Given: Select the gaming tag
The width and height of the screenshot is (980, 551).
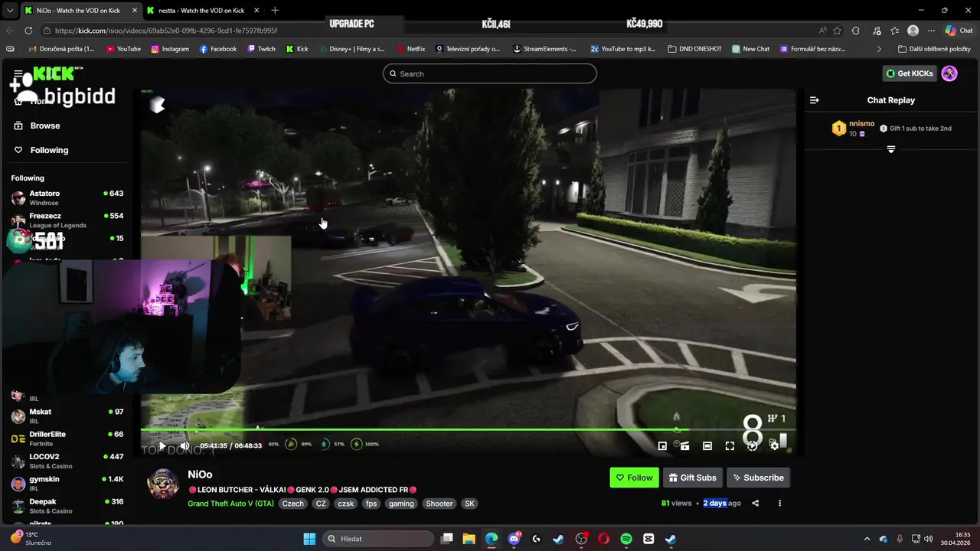Looking at the screenshot, I should tap(401, 504).
